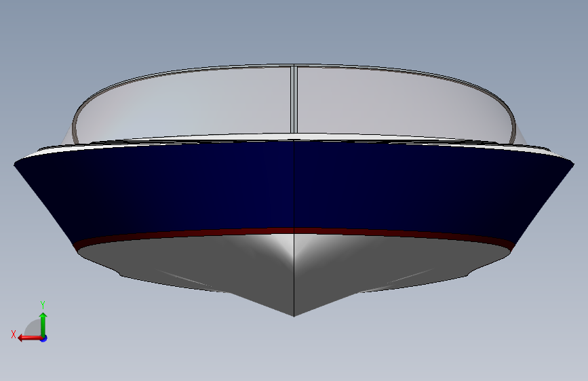Click the green Y axis arrow of the triad
Screen dimensions: 588x381
pyautogui.click(x=43, y=325)
